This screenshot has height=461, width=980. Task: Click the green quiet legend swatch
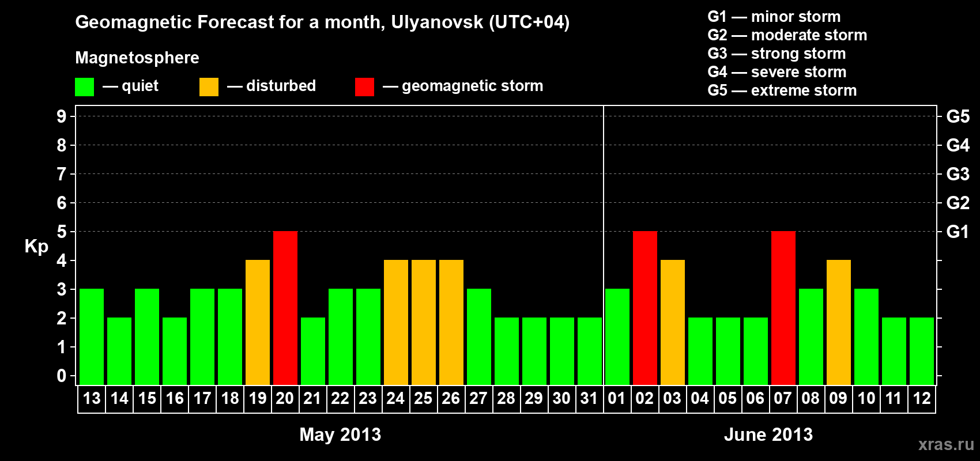(85, 87)
